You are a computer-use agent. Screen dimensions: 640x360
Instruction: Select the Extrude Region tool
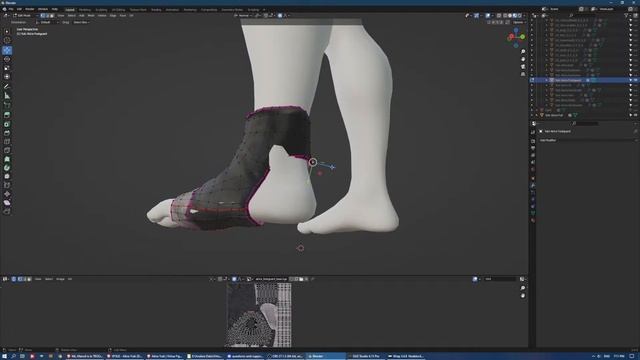pyautogui.click(x=7, y=115)
